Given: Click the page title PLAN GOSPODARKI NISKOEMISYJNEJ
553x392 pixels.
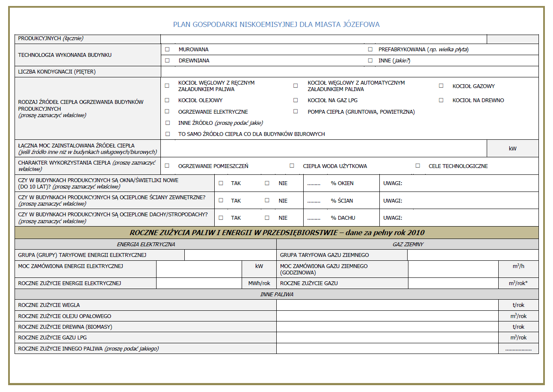Looking at the screenshot, I should (276, 24).
